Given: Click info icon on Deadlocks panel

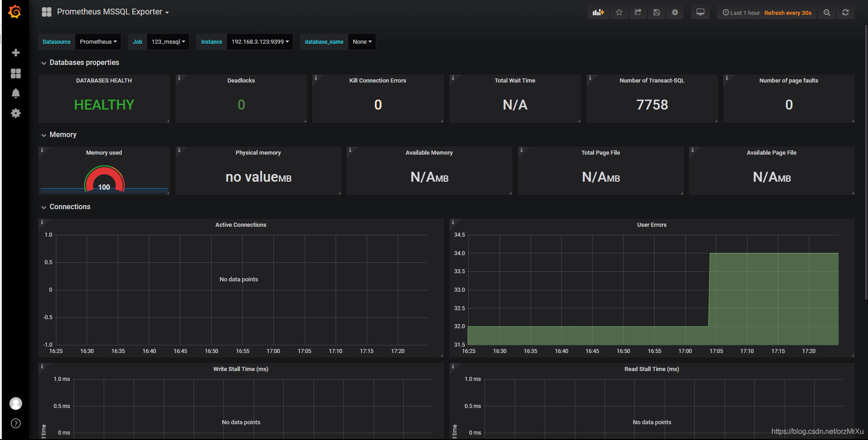Looking at the screenshot, I should coord(179,78).
